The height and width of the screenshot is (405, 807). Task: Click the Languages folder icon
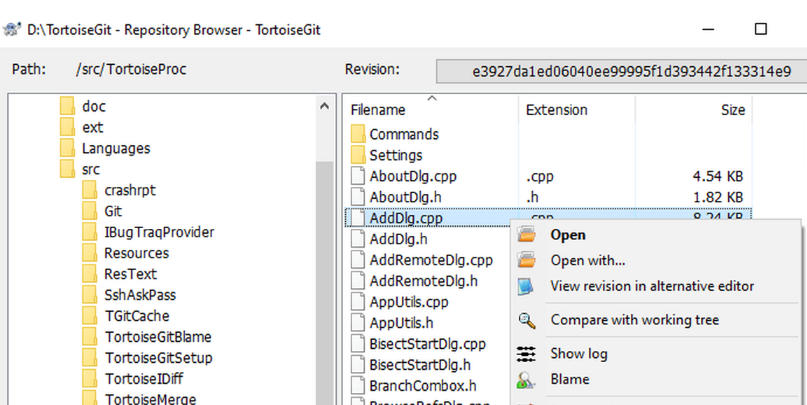tap(67, 148)
